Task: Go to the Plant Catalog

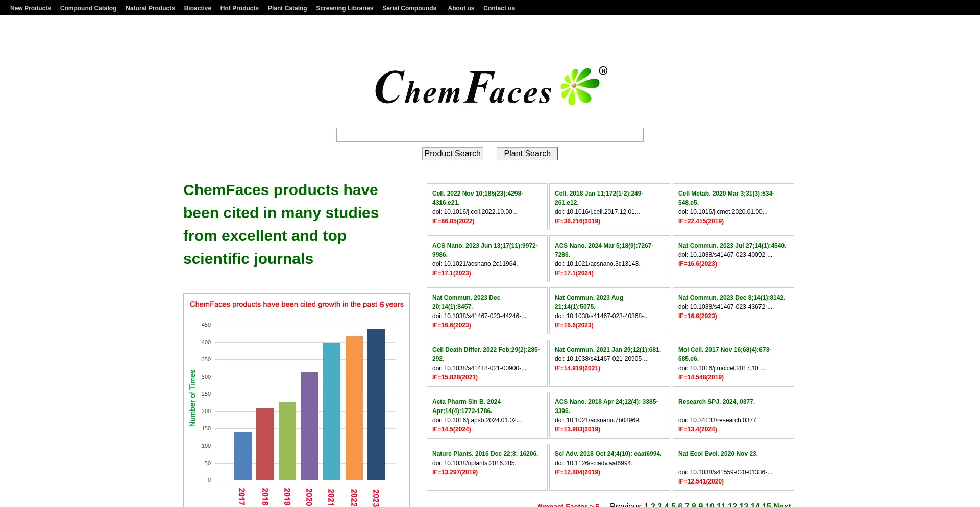Action: pyautogui.click(x=287, y=8)
